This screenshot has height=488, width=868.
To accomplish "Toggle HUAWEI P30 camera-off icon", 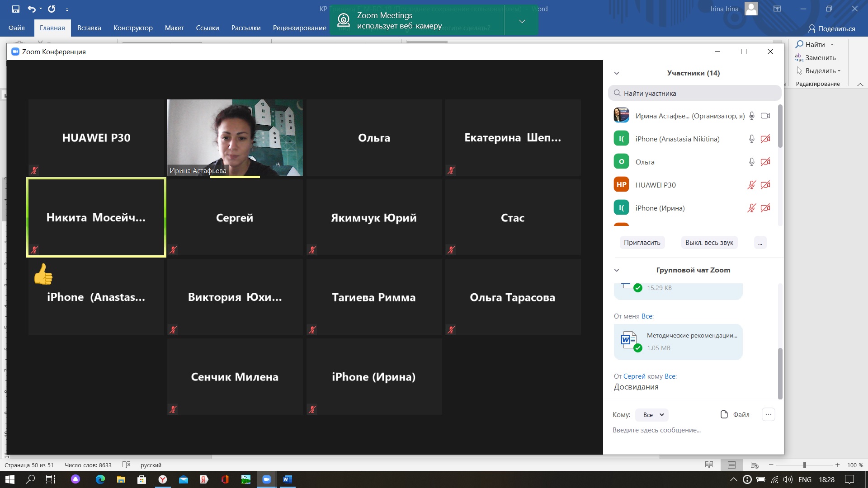I will [x=765, y=185].
